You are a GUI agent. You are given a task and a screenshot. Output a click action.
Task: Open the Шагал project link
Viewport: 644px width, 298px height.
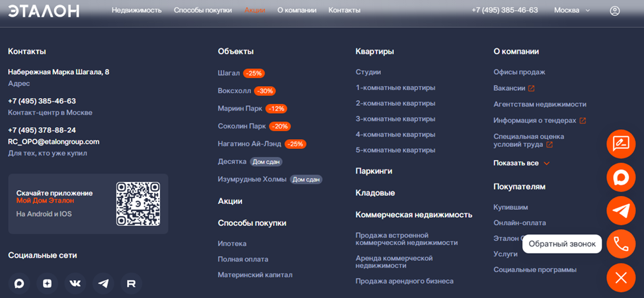[229, 73]
